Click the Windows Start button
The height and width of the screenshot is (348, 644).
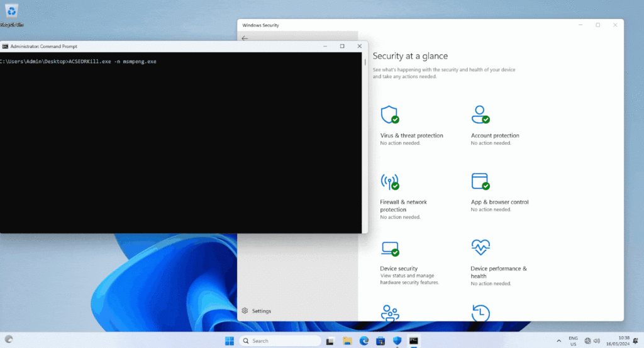(230, 340)
